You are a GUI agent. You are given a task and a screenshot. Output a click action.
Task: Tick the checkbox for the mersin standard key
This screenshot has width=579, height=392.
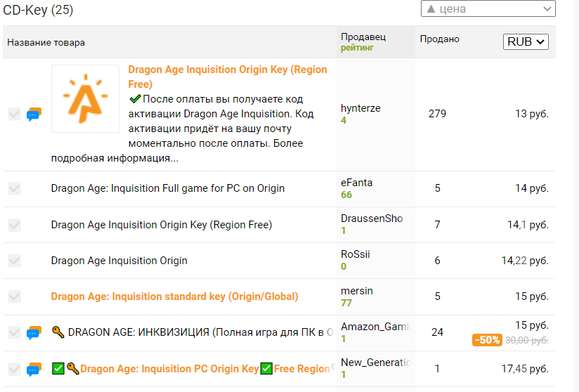tap(14, 296)
